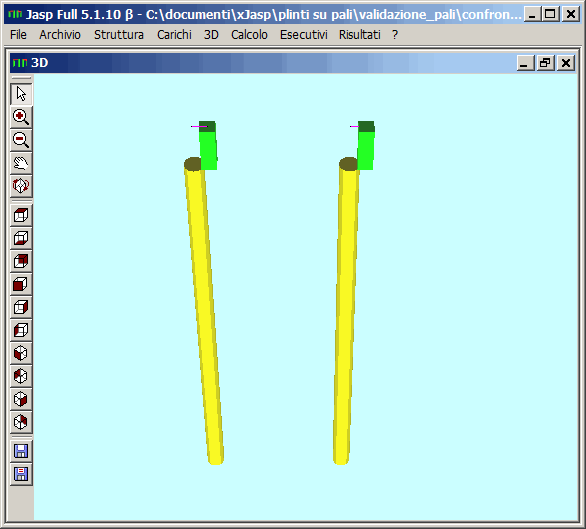This screenshot has height=529, width=586.
Task: Choose the first wireframe cube view
Action: (21, 215)
